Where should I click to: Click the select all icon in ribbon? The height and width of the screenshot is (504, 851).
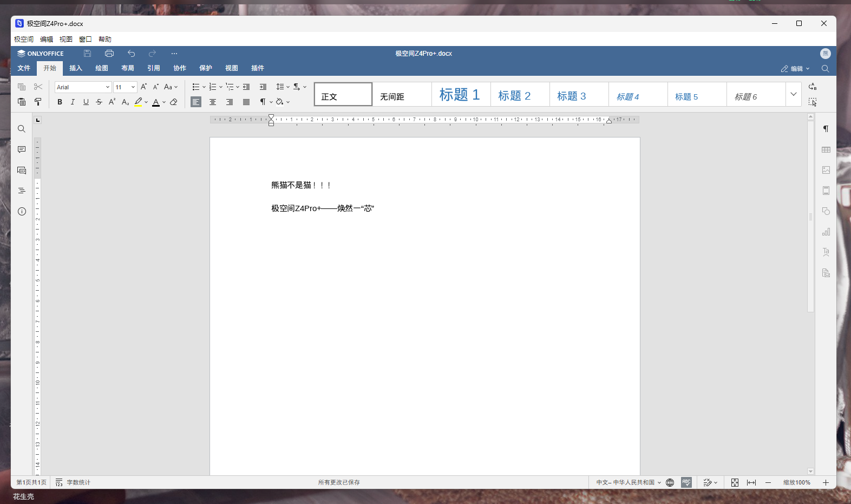(813, 102)
